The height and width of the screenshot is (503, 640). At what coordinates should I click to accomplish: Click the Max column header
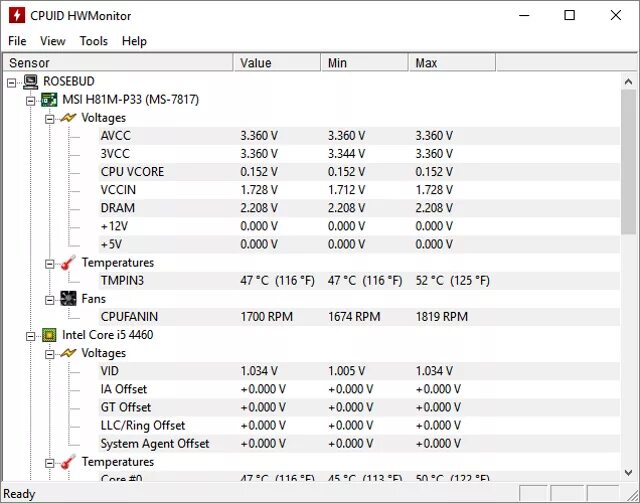[452, 63]
